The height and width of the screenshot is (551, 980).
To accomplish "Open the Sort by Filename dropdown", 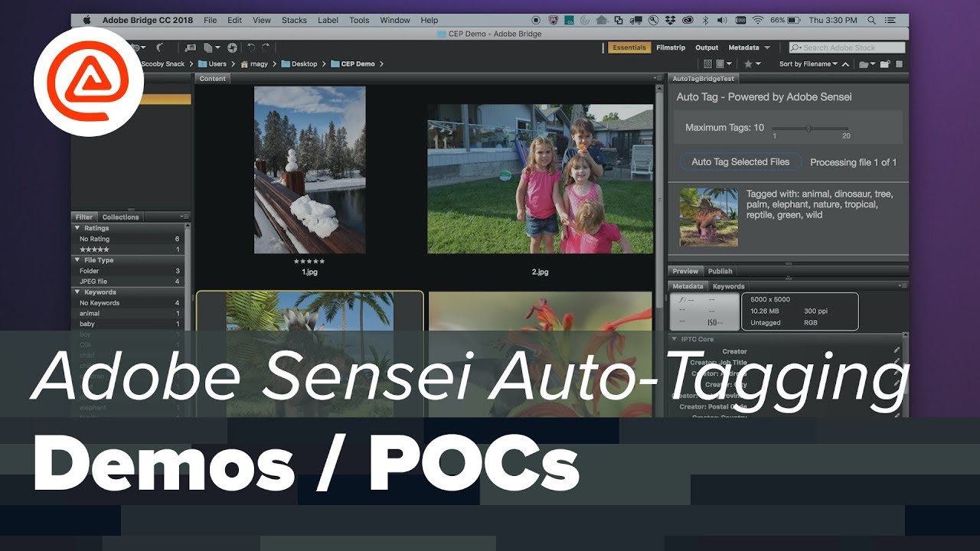I will tap(808, 64).
